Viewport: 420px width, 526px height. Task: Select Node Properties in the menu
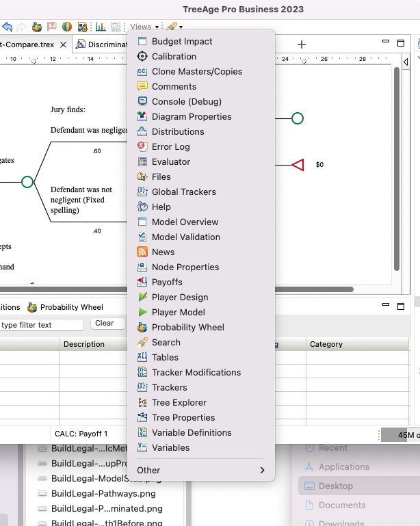tap(185, 267)
